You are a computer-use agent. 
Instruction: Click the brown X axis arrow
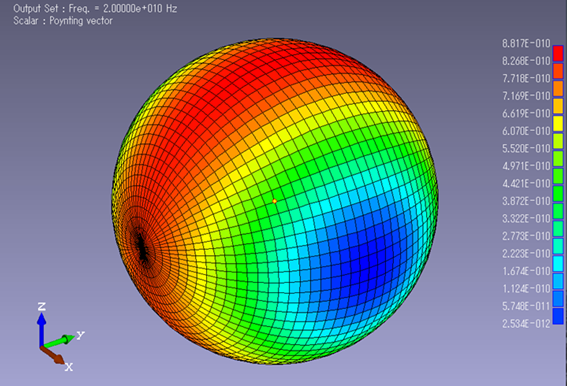[52, 355]
